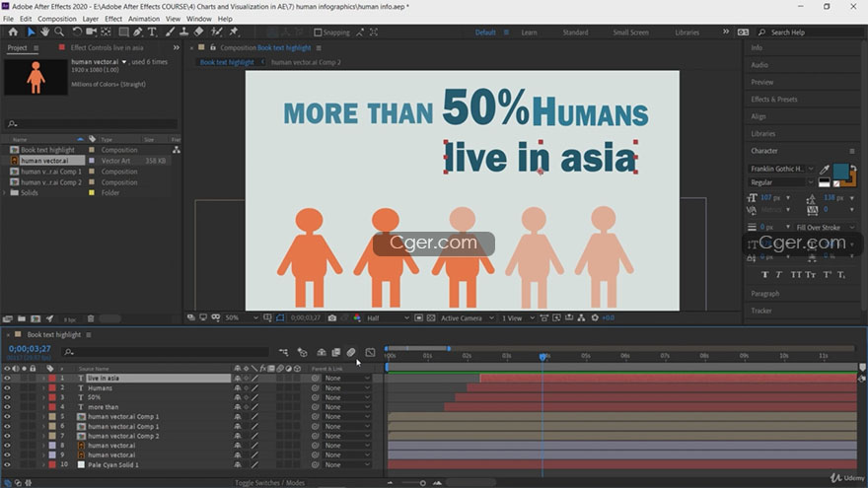Viewport: 868px width, 488px height.
Task: Open the Paragraph panel
Action: (x=765, y=294)
